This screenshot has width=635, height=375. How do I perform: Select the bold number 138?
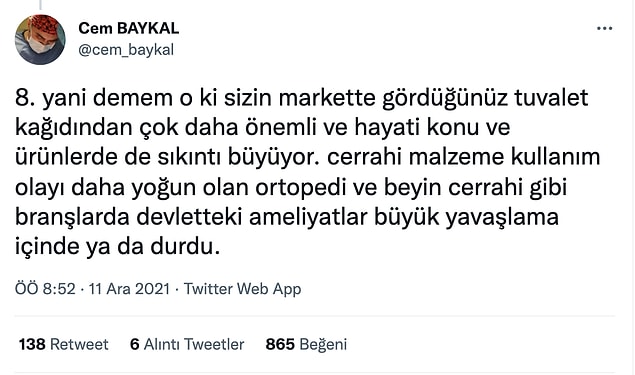(32, 345)
